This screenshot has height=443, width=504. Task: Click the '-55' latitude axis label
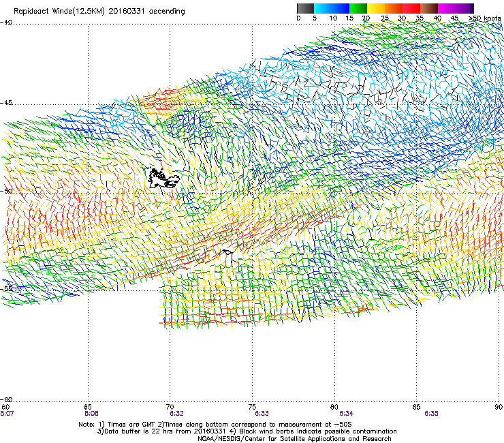[x=6, y=289]
